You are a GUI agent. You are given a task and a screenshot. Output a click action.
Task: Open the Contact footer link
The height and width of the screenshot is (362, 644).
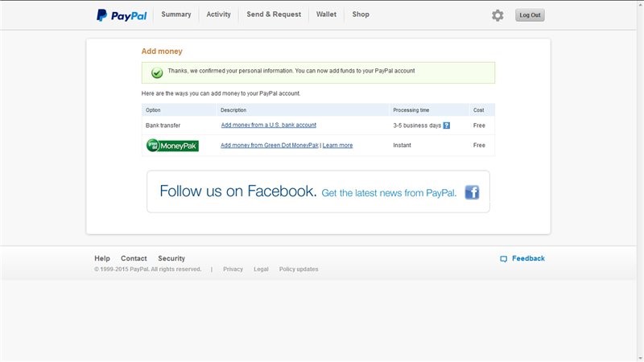coord(134,258)
